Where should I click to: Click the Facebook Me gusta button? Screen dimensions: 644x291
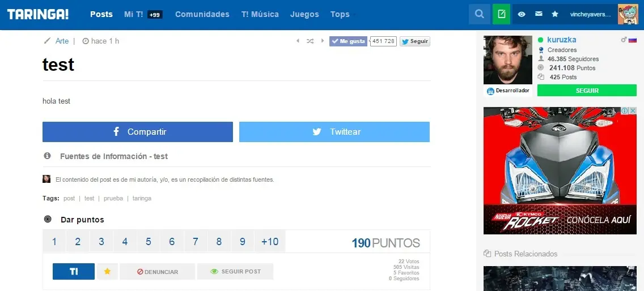[348, 41]
